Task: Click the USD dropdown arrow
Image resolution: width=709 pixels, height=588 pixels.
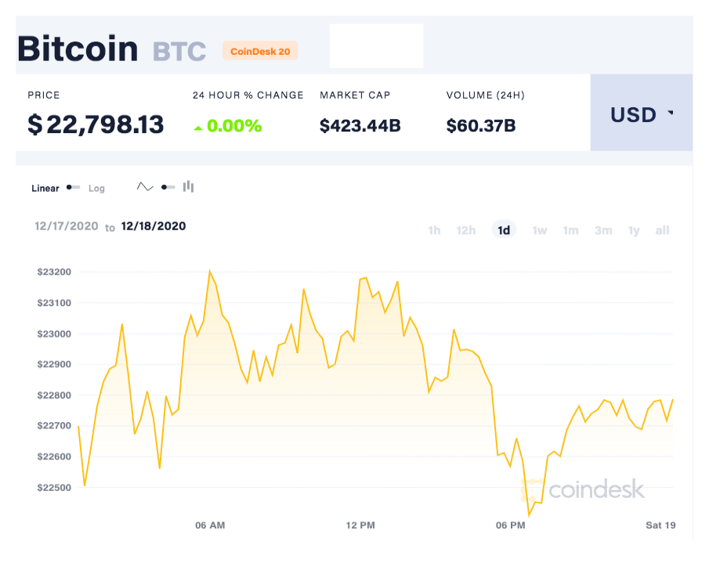Action: (671, 114)
